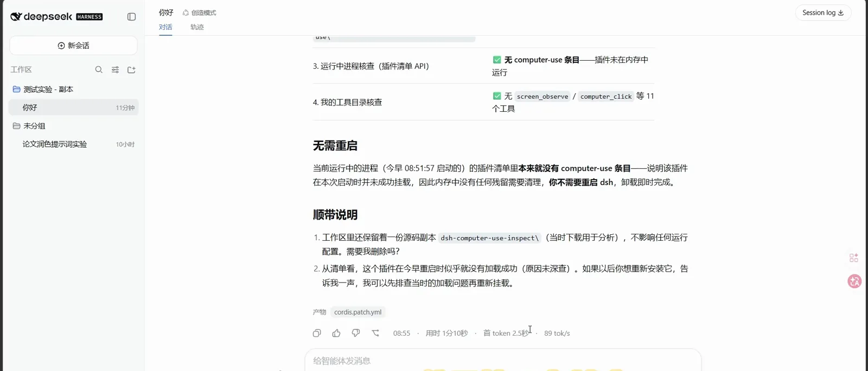The width and height of the screenshot is (868, 371).
Task: Create new folder icon in workspace header
Action: (x=131, y=69)
